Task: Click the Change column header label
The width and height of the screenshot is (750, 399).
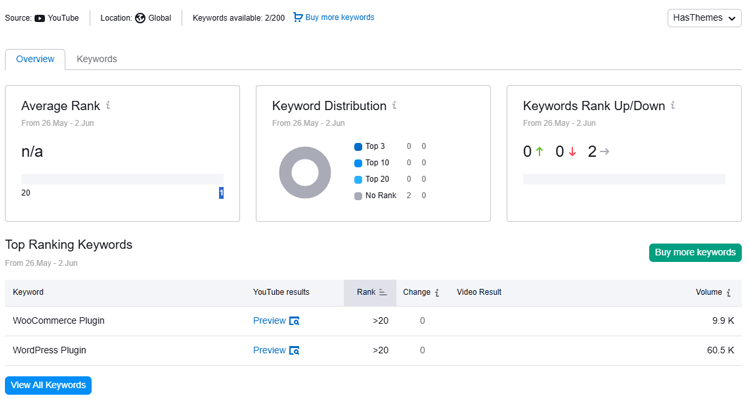Action: pos(417,292)
